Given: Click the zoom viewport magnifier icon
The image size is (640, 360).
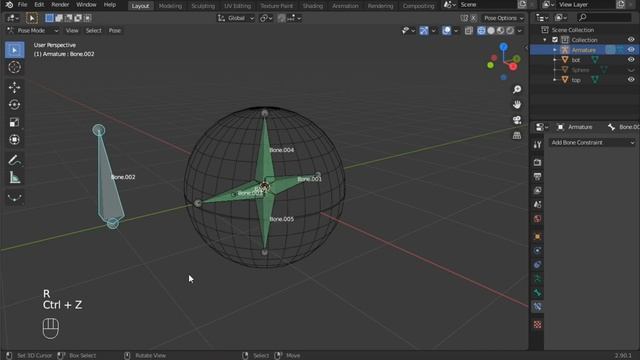Looking at the screenshot, I should click(x=517, y=89).
